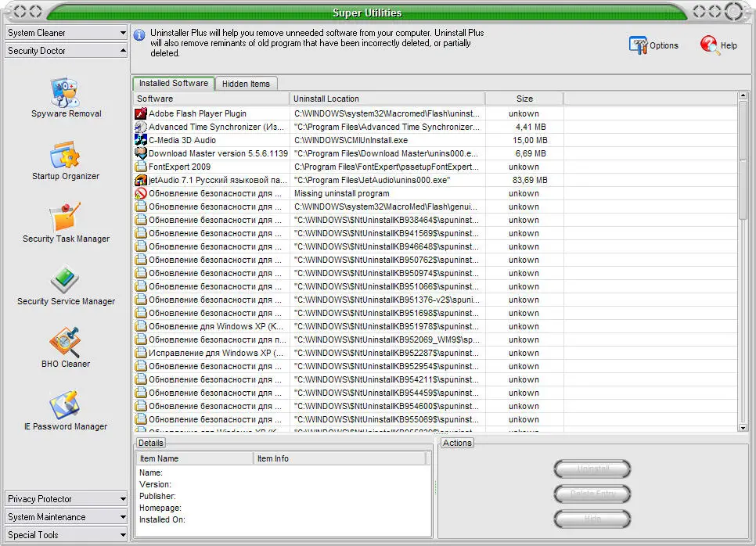The width and height of the screenshot is (756, 546).
Task: Select the Adobe Flash Player Plugin entry
Action: tap(197, 113)
